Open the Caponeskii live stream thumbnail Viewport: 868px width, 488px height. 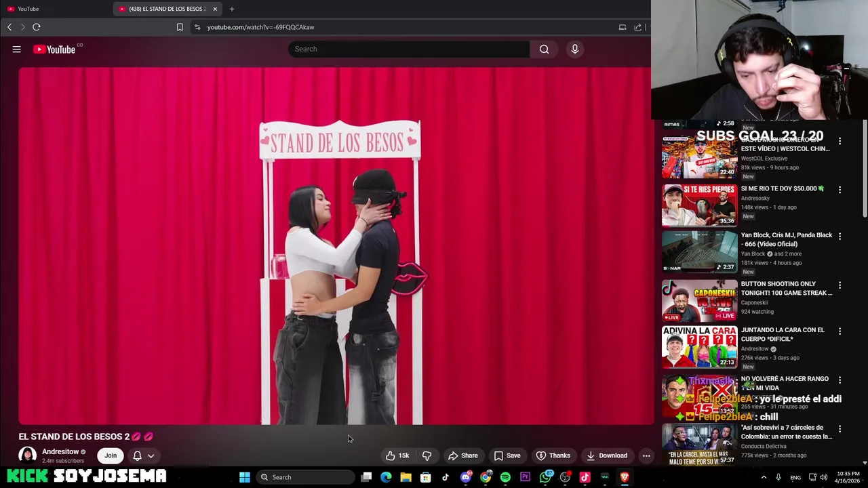(x=699, y=300)
